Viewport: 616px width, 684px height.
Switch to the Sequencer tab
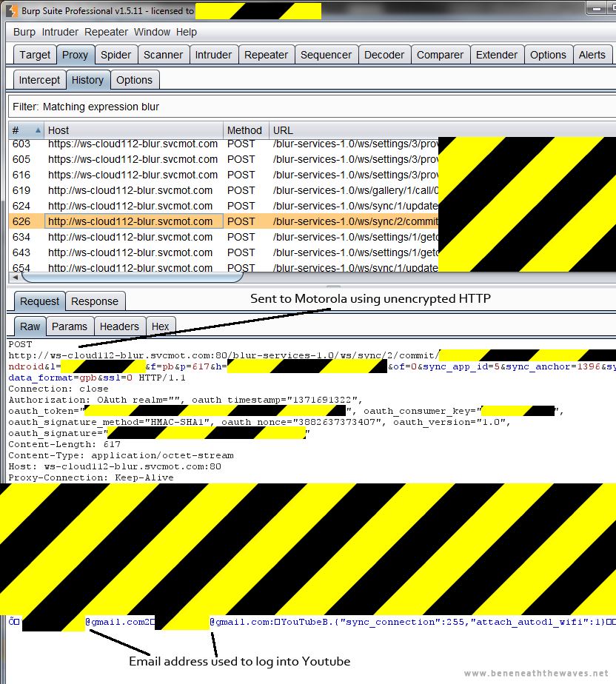pos(326,55)
